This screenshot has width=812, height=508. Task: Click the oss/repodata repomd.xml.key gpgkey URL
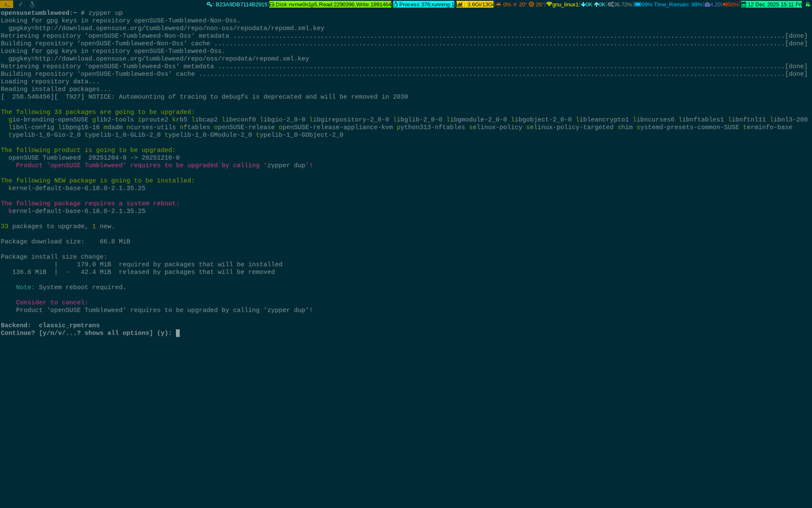[x=158, y=59]
